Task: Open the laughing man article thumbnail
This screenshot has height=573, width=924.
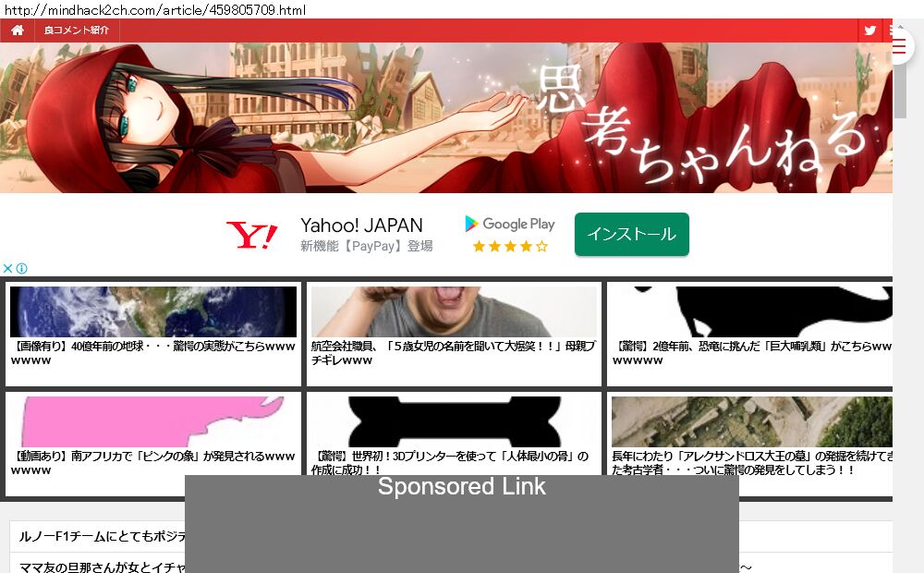Action: click(x=454, y=311)
